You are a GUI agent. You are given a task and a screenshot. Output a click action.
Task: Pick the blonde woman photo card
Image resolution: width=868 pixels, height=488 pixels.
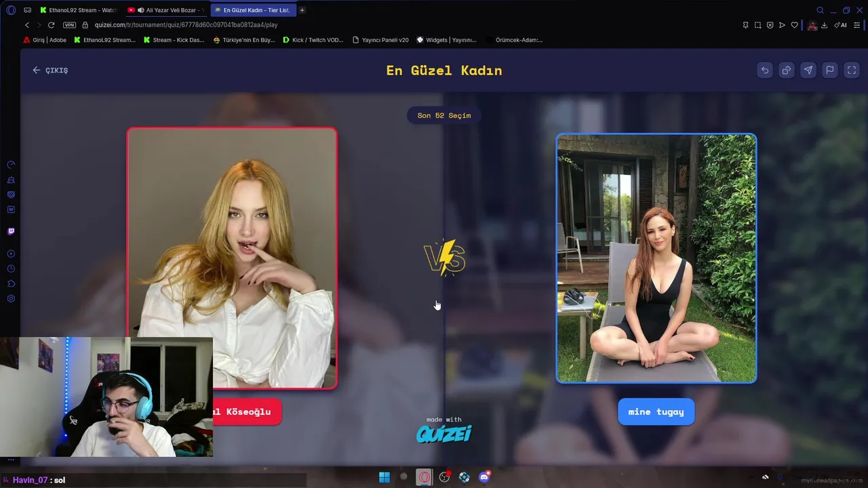click(232, 258)
